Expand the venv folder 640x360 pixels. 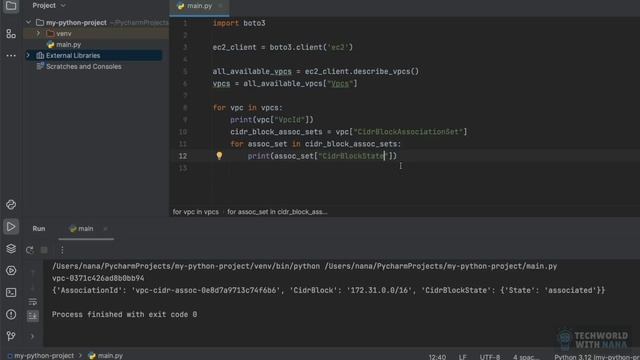[38, 33]
